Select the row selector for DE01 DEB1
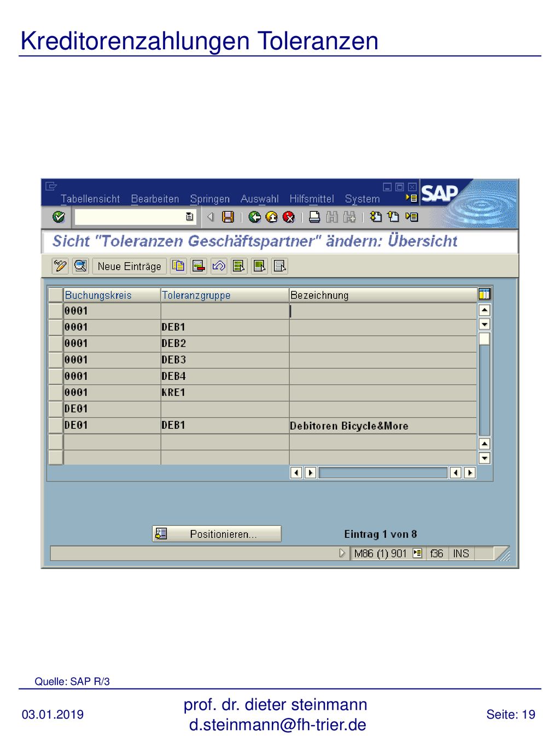This screenshot has width=560, height=747. pyautogui.click(x=56, y=426)
